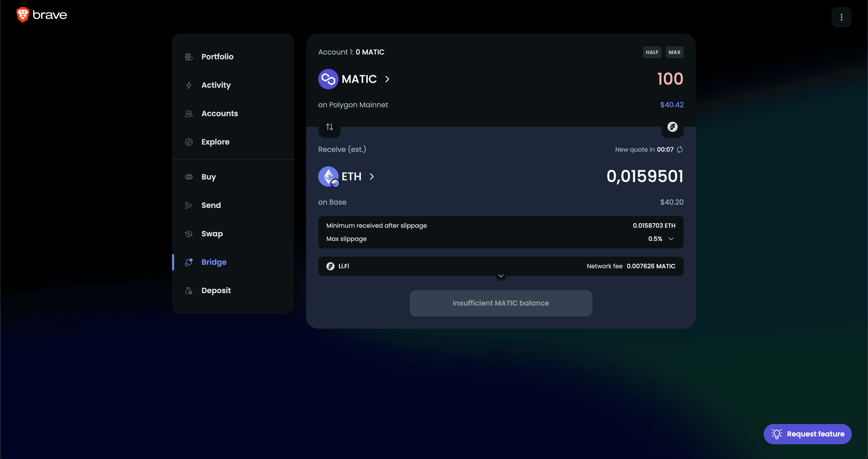Toggle MAX amount selection
Viewport: 868px width, 459px height.
[675, 52]
